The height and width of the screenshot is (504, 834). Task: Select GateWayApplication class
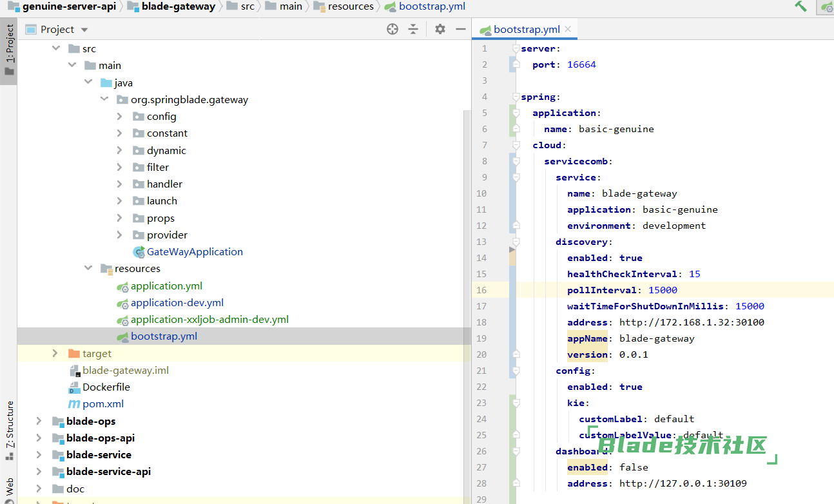[x=195, y=251]
